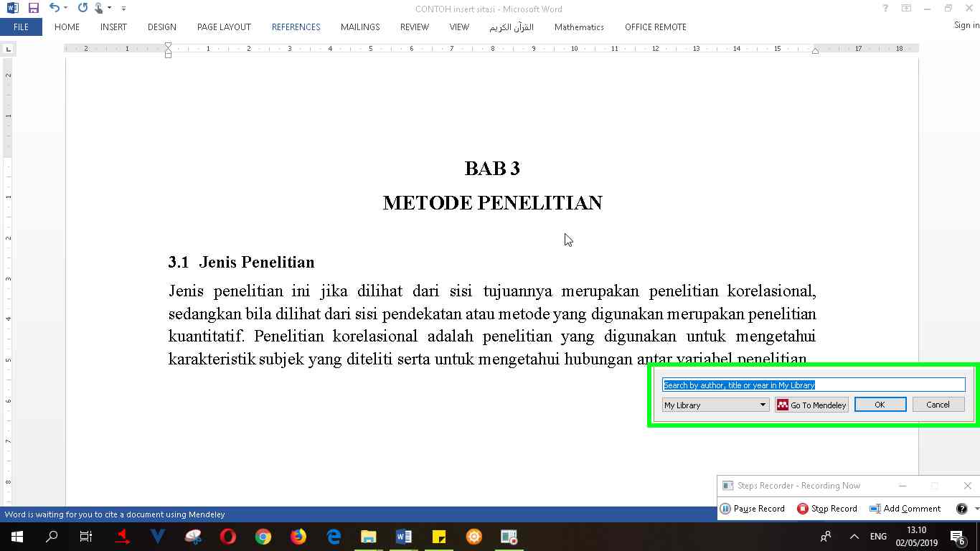Screen dimensions: 980x551
Task: Click the tab selector at ruler corner
Action: (x=9, y=49)
